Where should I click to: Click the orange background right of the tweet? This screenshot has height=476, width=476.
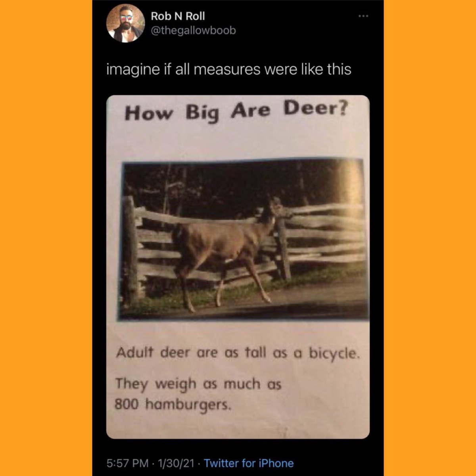(430, 238)
